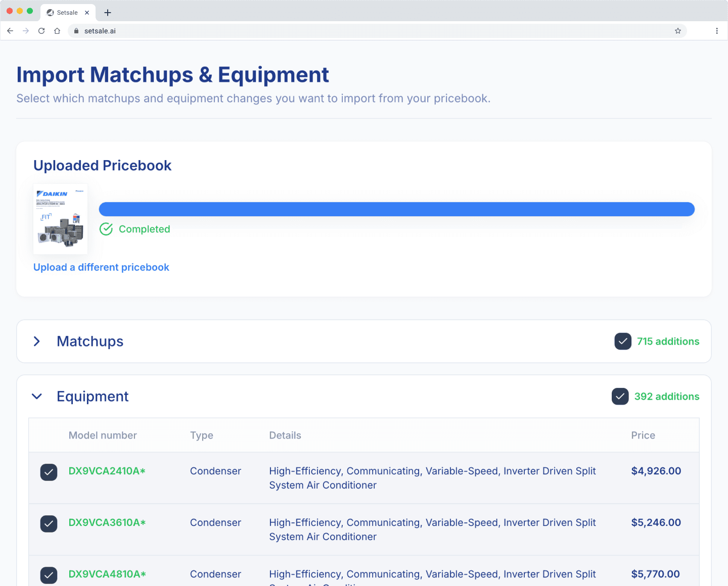Click the Price column header

tap(643, 435)
